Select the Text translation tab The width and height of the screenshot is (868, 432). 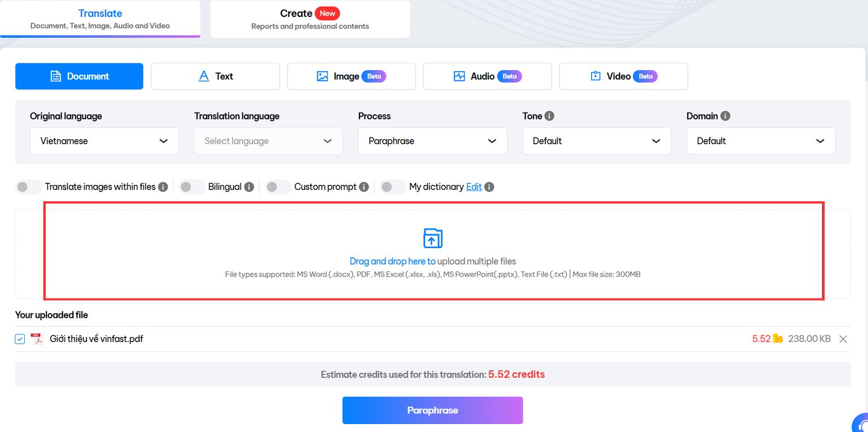pyautogui.click(x=215, y=76)
